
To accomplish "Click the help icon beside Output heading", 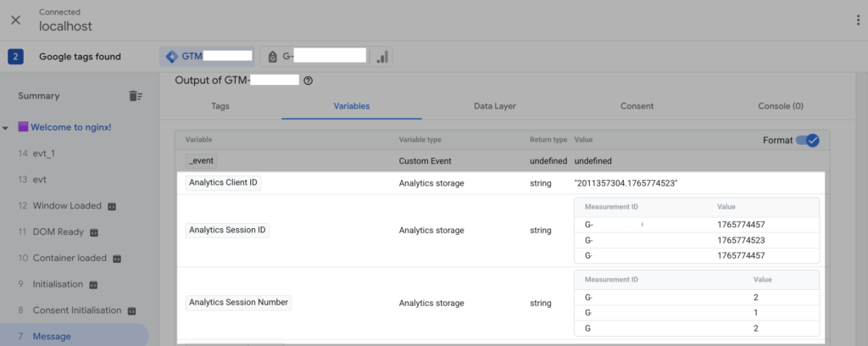I will tap(309, 81).
